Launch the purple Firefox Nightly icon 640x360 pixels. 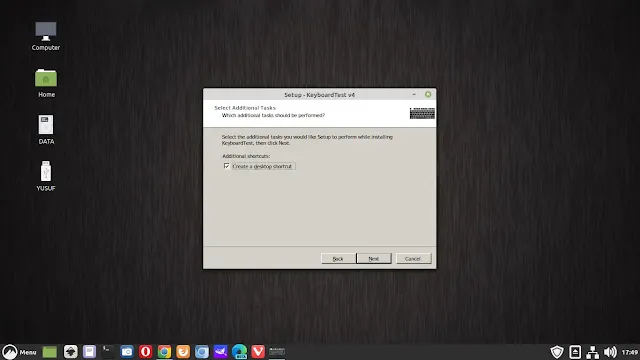click(221, 352)
